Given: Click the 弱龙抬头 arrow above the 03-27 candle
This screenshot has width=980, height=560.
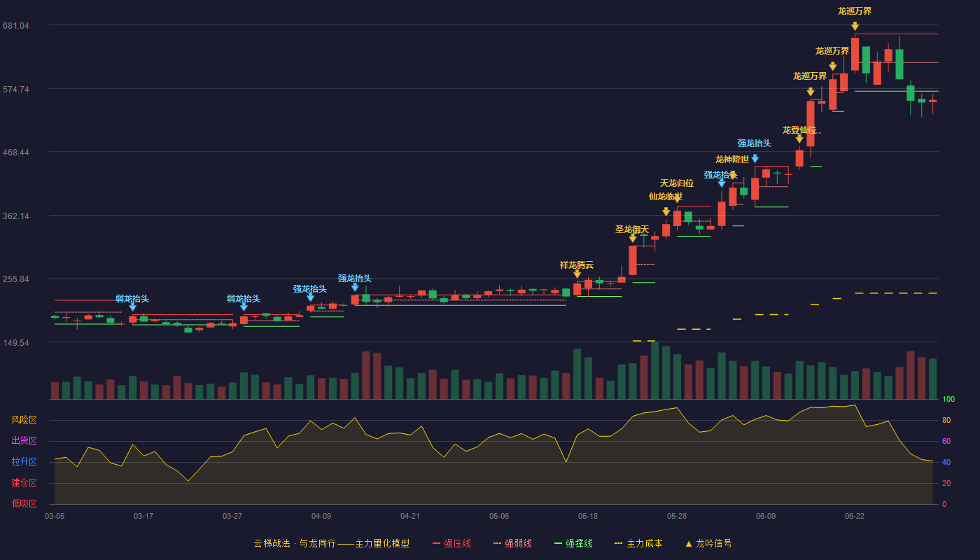Looking at the screenshot, I should click(x=244, y=307).
